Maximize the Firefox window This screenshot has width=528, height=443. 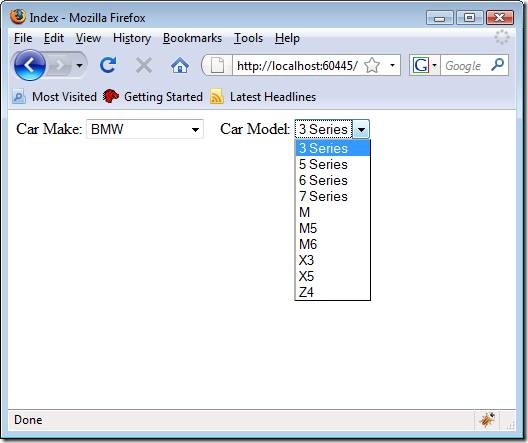tap(469, 18)
